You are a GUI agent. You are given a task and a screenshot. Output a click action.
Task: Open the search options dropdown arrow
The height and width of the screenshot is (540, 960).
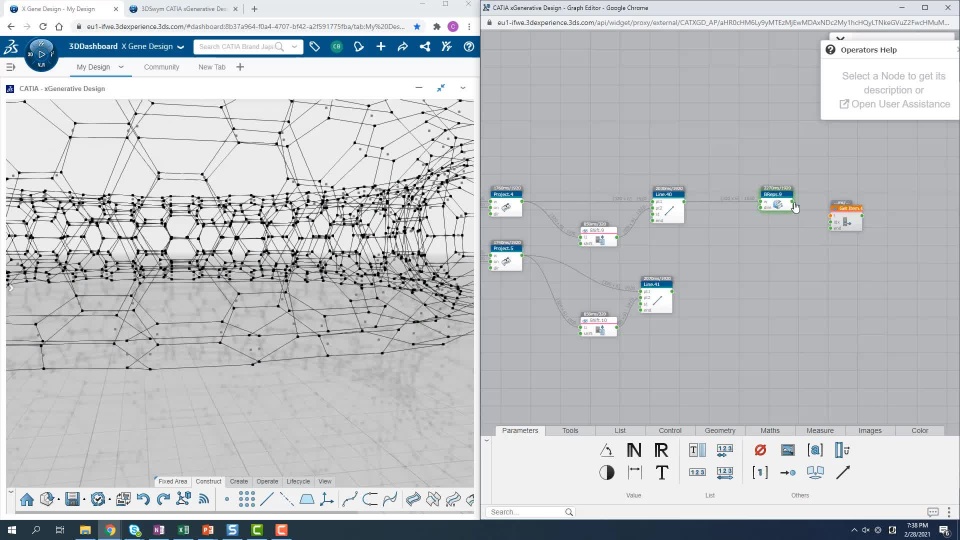point(294,47)
